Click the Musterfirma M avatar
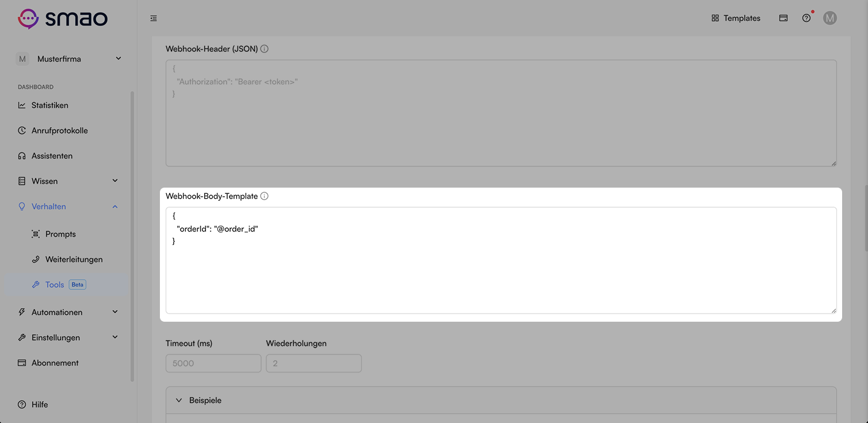Viewport: 868px width, 423px height. (22, 59)
